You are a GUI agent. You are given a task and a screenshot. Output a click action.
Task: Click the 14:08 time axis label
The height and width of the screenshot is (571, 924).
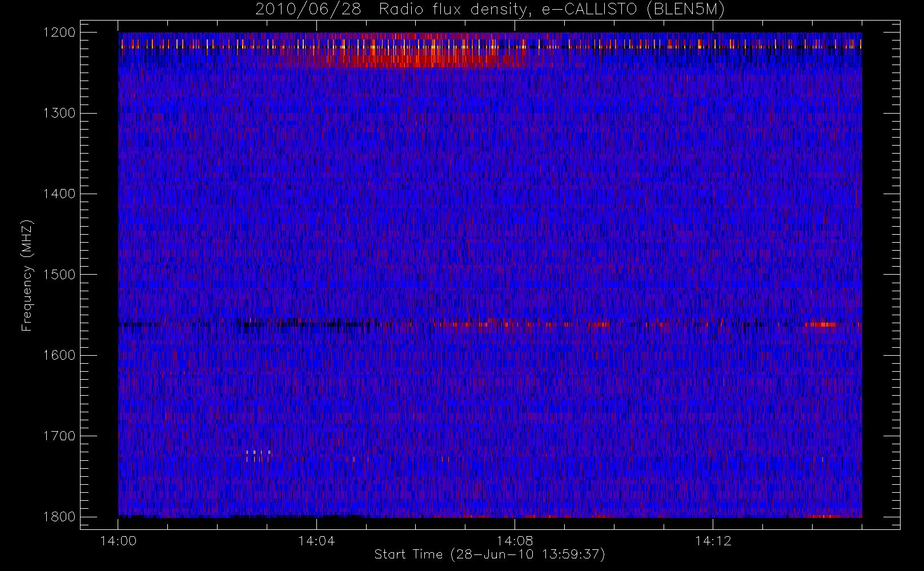click(x=515, y=541)
